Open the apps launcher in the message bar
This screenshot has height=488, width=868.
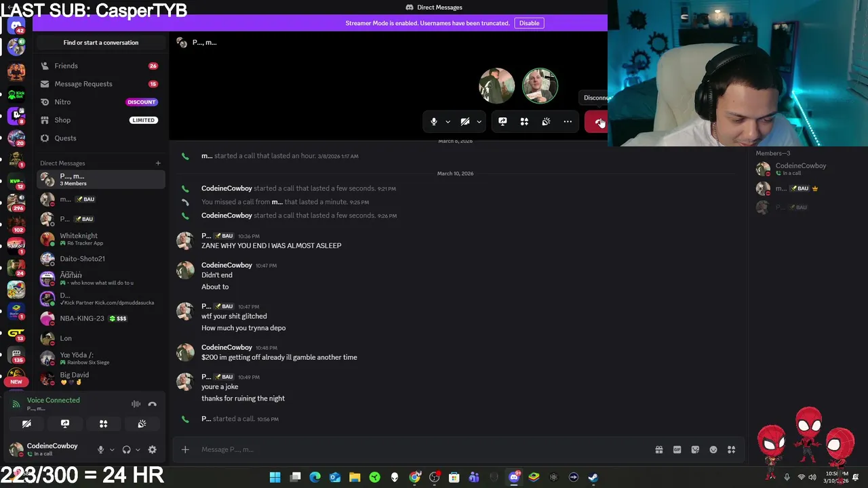pyautogui.click(x=731, y=449)
